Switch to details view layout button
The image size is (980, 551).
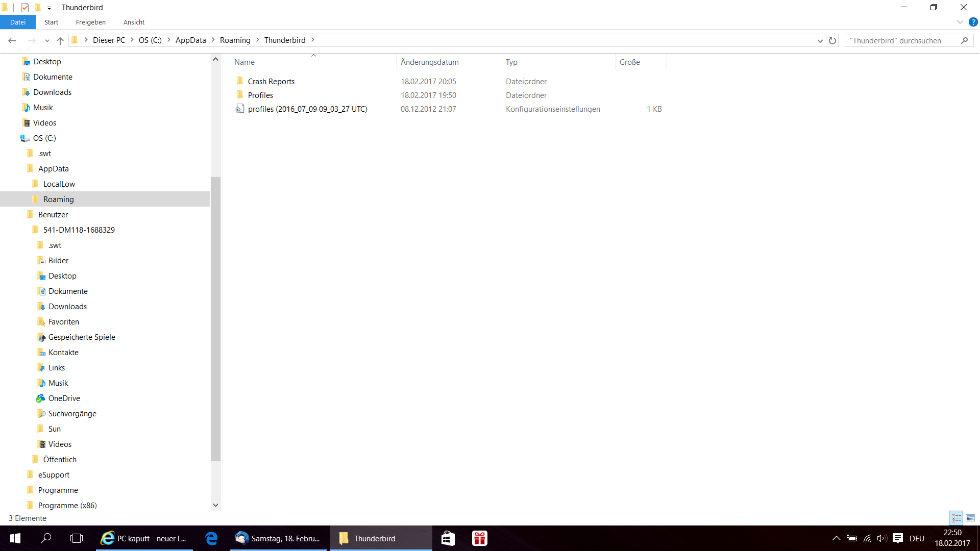(x=956, y=518)
